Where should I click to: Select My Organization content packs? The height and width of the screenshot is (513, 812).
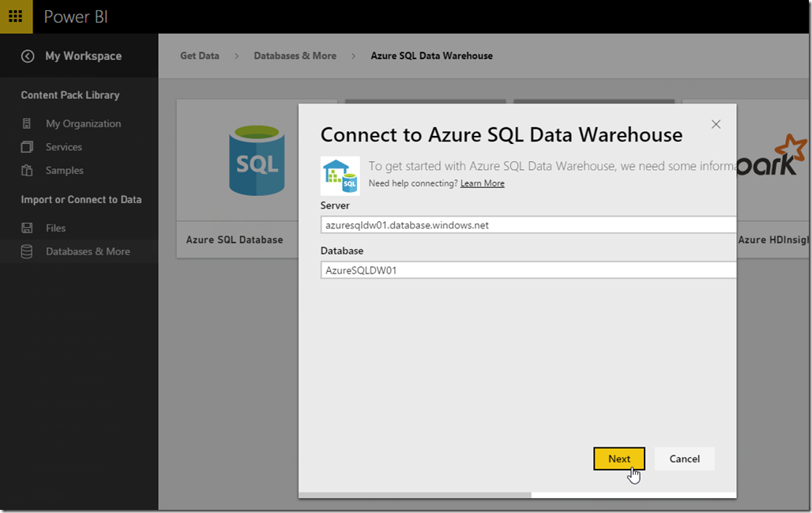point(84,124)
